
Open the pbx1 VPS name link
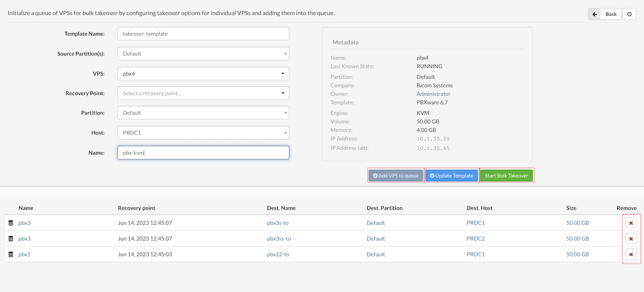pyautogui.click(x=25, y=254)
